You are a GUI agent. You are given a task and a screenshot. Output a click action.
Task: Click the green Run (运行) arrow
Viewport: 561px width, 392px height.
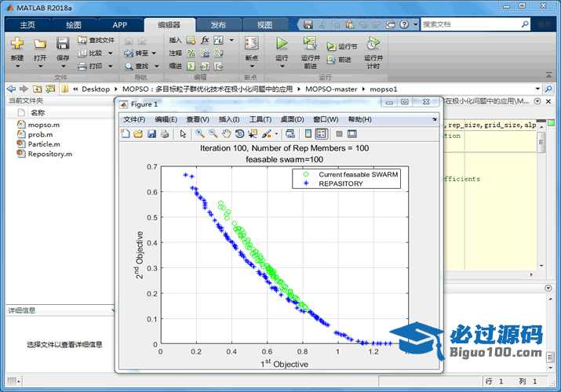[282, 44]
